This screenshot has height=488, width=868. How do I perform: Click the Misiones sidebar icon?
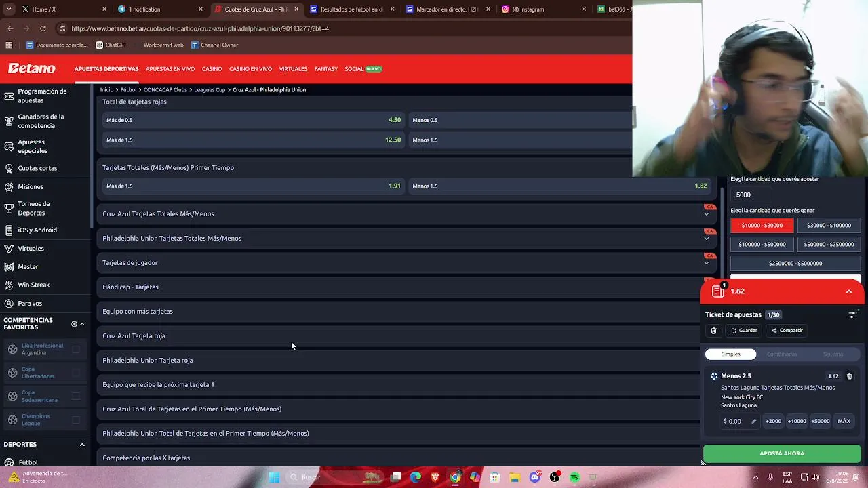pyautogui.click(x=9, y=186)
